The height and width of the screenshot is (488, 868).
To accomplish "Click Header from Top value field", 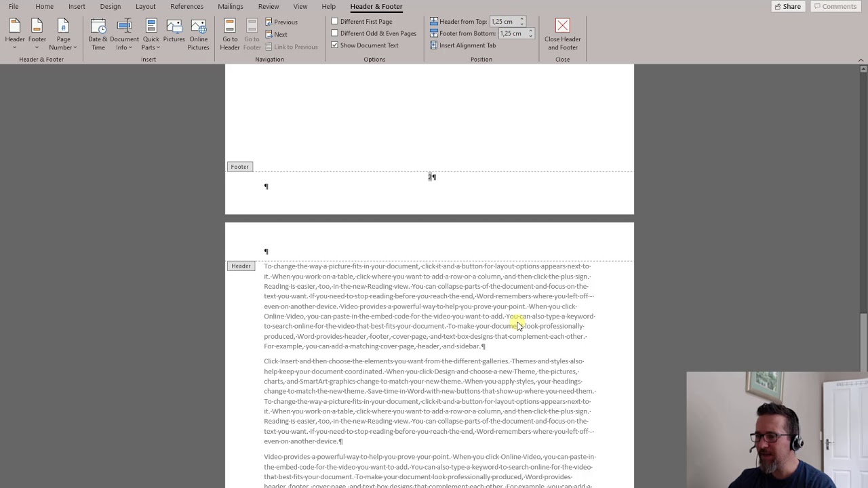I will point(504,22).
